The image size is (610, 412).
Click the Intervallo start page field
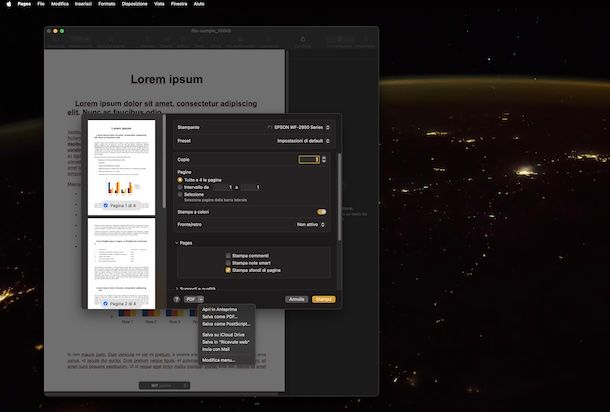(x=223, y=187)
